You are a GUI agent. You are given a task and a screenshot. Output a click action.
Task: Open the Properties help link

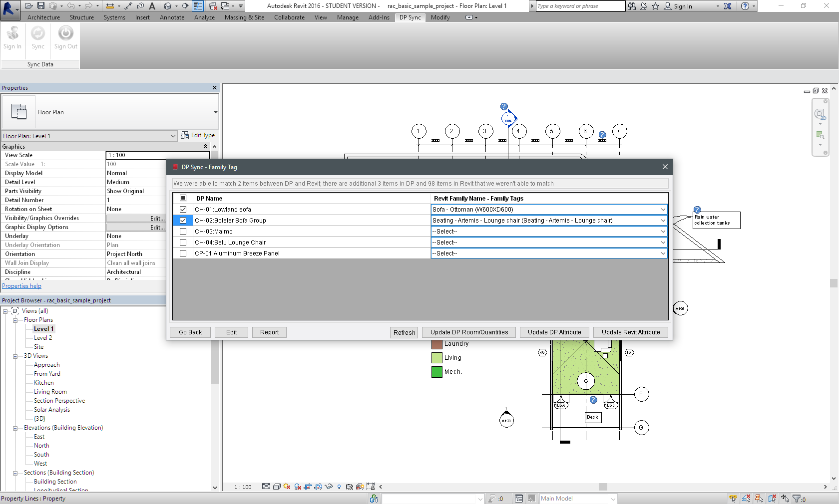[x=21, y=286]
